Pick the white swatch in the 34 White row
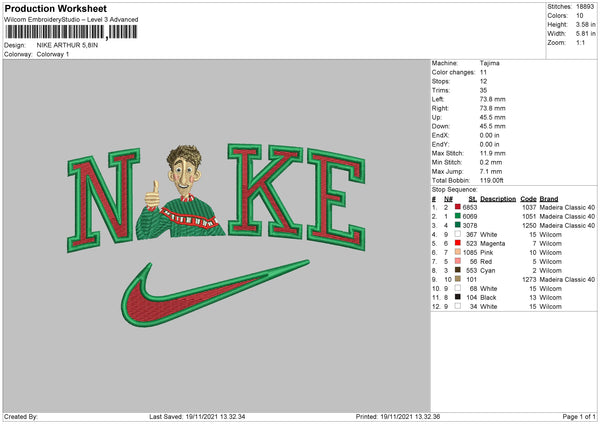Image resolution: width=600 pixels, height=424 pixels. coord(458,306)
